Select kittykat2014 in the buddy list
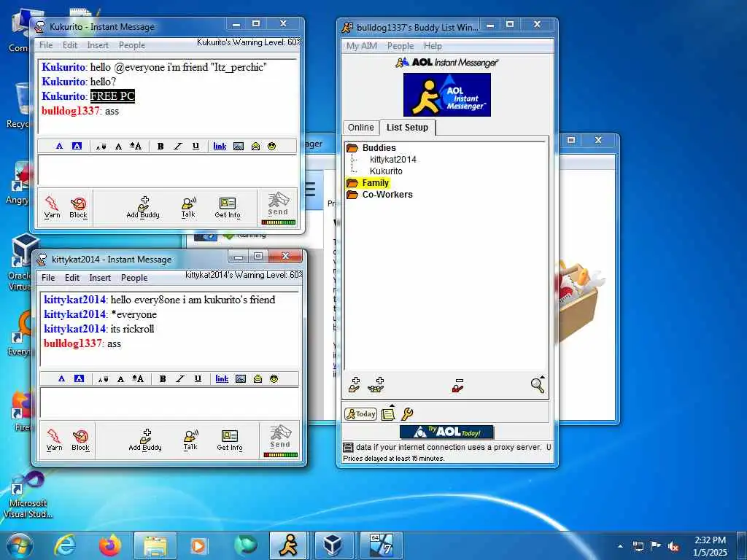 coord(393,160)
